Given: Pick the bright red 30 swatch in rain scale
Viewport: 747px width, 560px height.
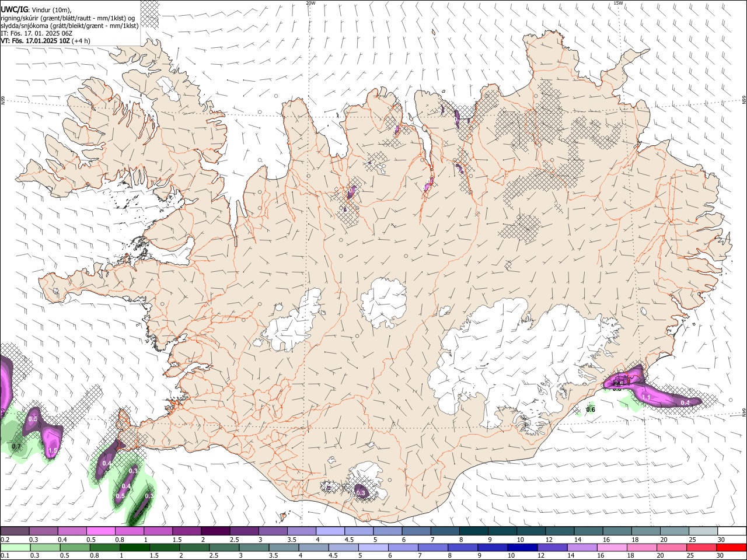Looking at the screenshot, I should 732,547.
